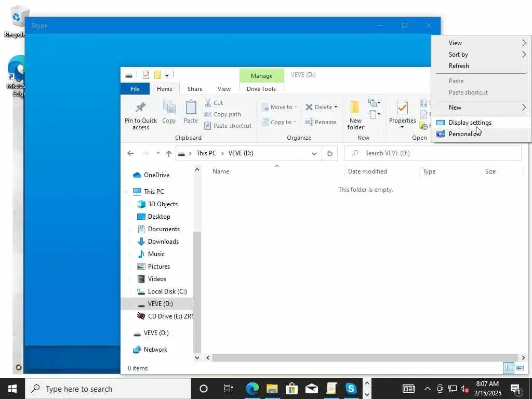Viewport: 532px width, 399px height.
Task: Open Skype from the taskbar
Action: [351, 389]
